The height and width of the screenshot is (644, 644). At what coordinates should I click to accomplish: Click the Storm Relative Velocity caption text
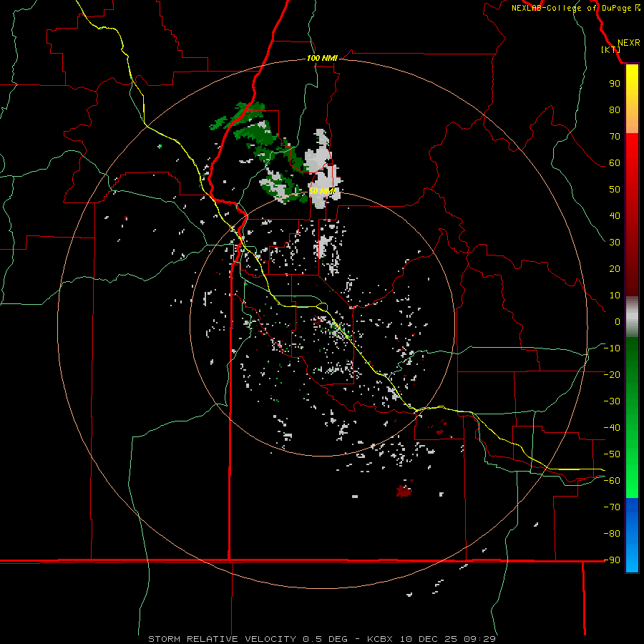pyautogui.click(x=321, y=639)
